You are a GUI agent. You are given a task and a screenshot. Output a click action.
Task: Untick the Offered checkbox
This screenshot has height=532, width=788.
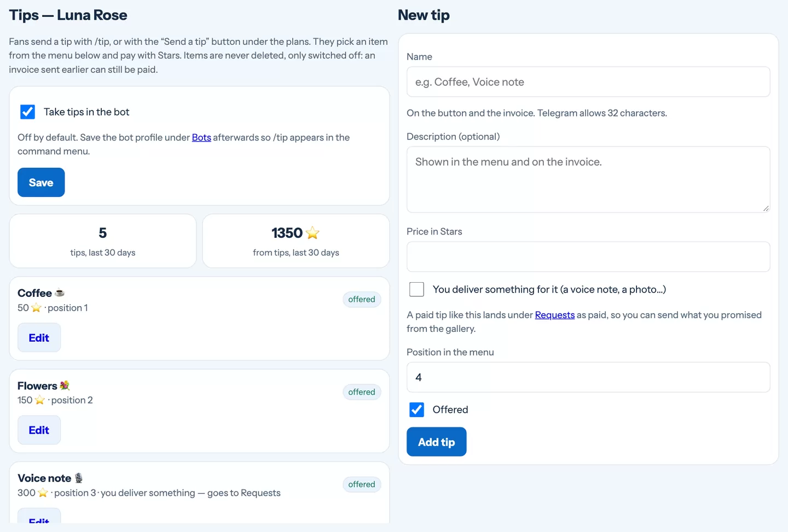416,410
